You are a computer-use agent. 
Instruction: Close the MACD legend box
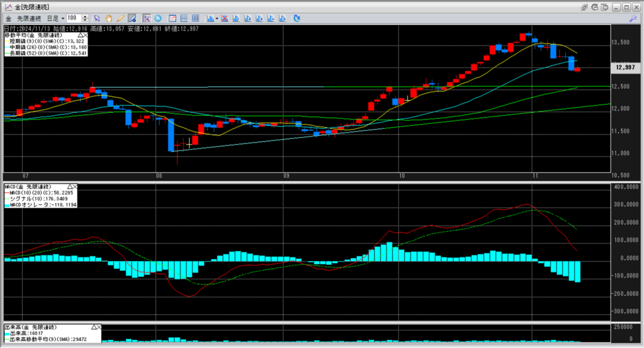pos(74,186)
